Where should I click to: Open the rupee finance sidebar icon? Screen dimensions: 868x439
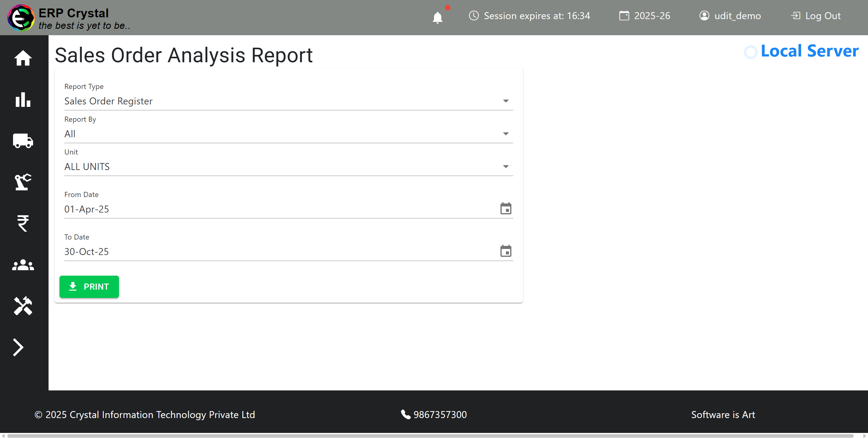click(x=23, y=223)
